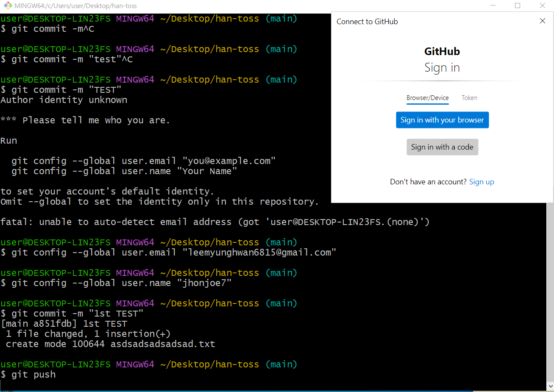554x392 pixels.
Task: Click the '[main a851fdb] 1st TEST' line
Action: pyautogui.click(x=64, y=324)
